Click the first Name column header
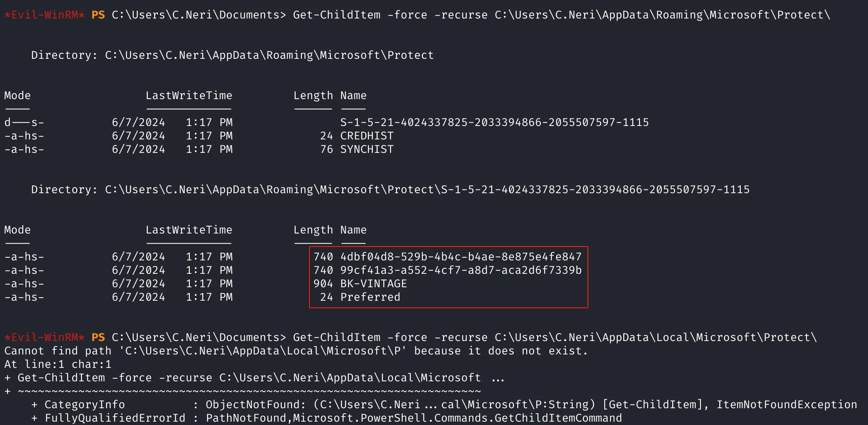Screen dimensions: 868x425 pyautogui.click(x=353, y=96)
